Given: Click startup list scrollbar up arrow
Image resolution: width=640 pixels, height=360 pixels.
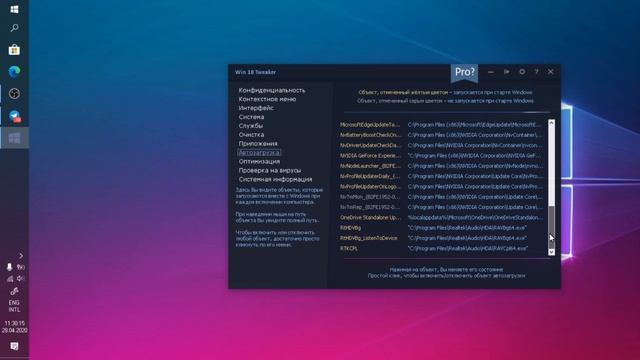Looking at the screenshot, I should click(x=551, y=122).
